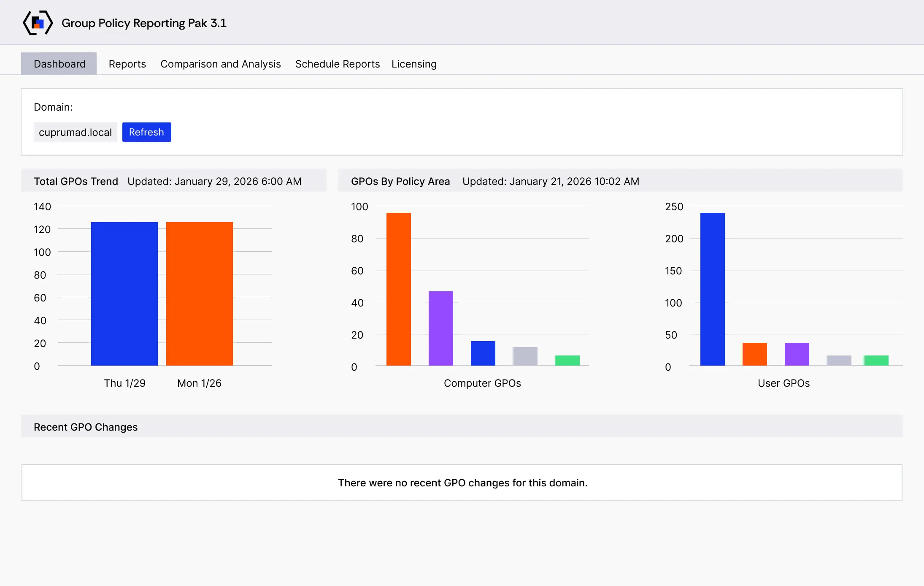This screenshot has height=586, width=924.
Task: Select the purple Computer GPOs bar
Action: pos(441,328)
